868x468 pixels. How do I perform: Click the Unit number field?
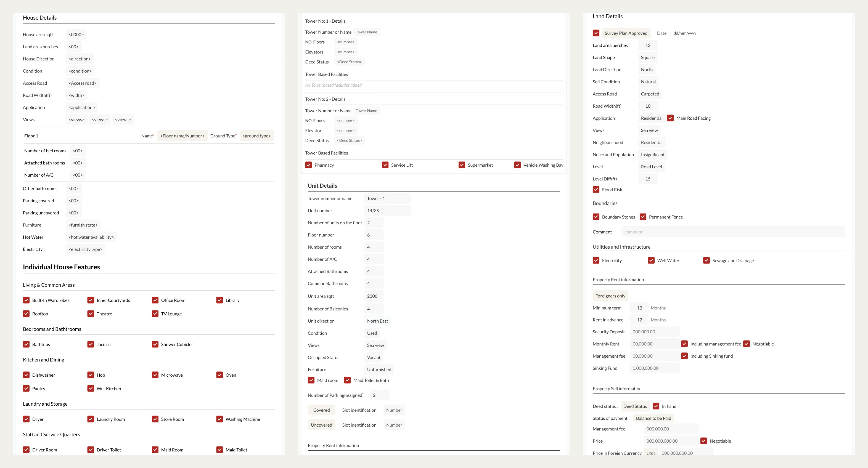(x=388, y=211)
